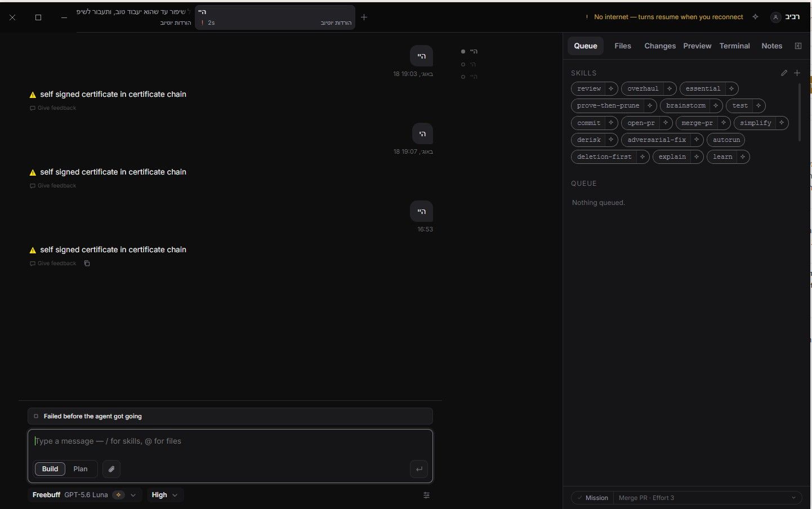Expand the Merge PR · Effort 3 dropdown
This screenshot has height=509, width=812.
click(708, 498)
